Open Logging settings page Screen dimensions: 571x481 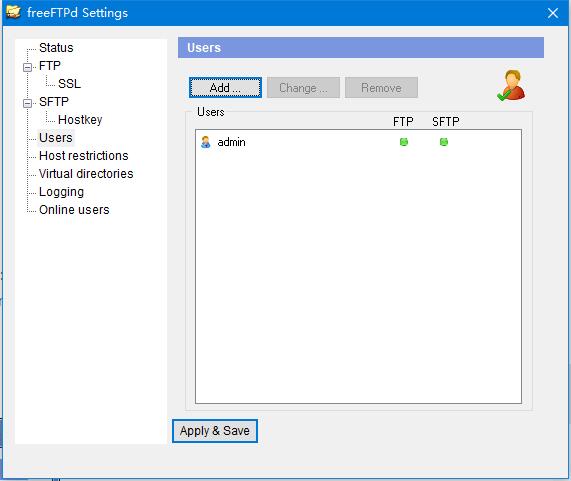[x=61, y=192]
